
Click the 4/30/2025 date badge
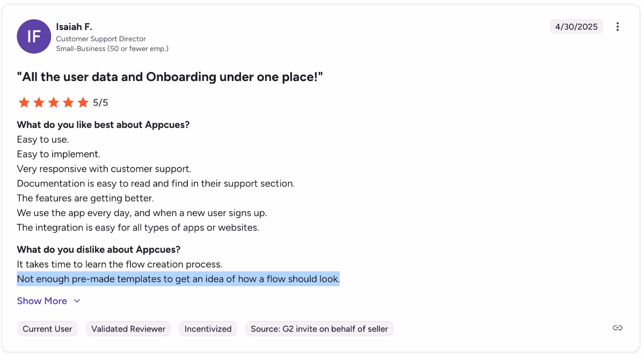point(576,26)
